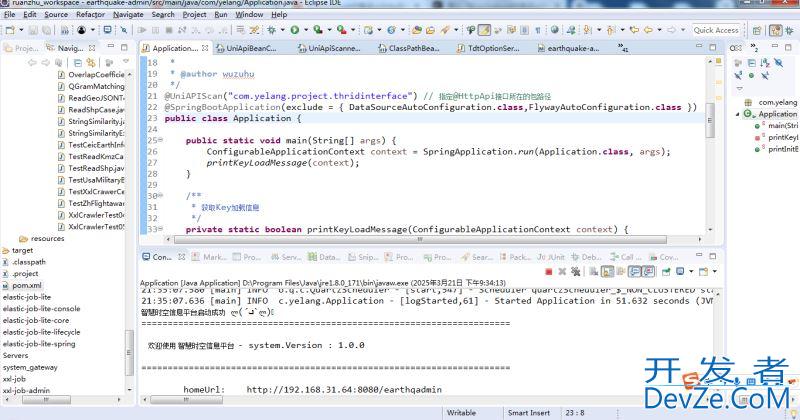Click the Debug bug icon in toolbar
800x420 pixels.
tap(271, 30)
